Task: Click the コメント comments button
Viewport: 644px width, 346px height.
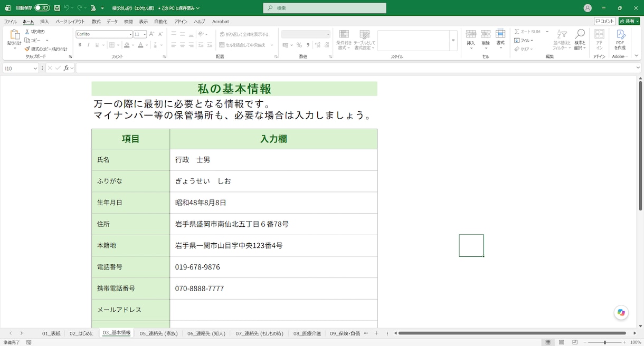Action: (x=605, y=21)
